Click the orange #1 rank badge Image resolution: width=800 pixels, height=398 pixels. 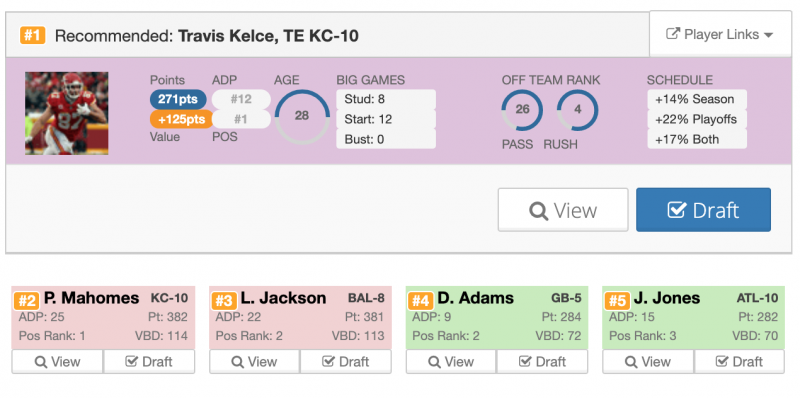tap(32, 36)
